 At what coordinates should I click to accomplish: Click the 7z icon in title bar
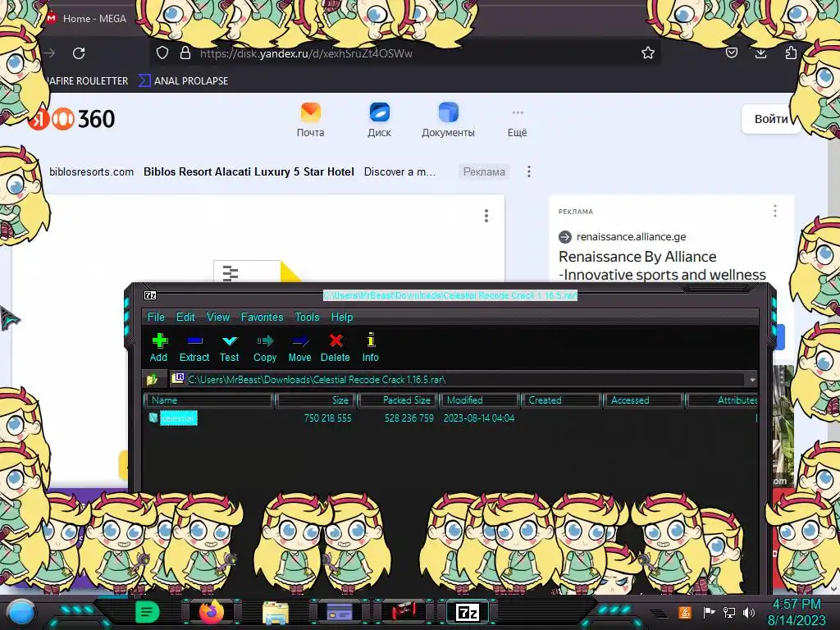tap(151, 295)
